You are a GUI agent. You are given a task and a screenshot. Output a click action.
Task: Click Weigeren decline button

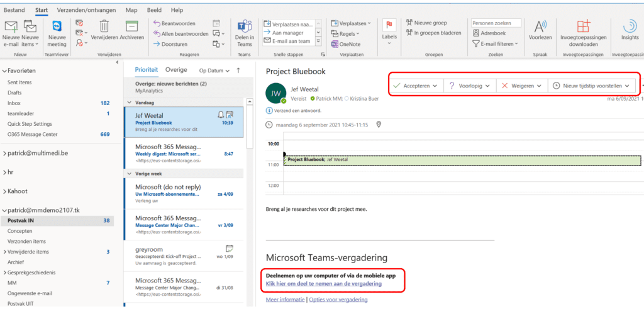[521, 86]
